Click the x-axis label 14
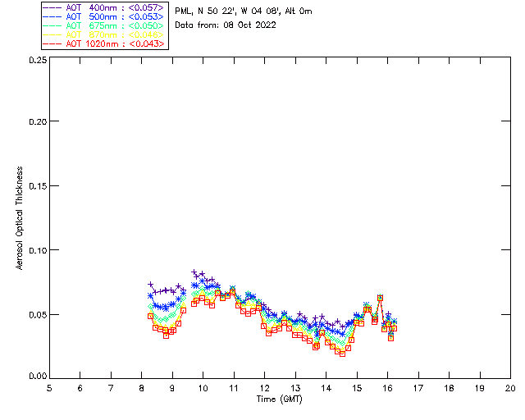Screen dimensions: 525x420 point(326,388)
